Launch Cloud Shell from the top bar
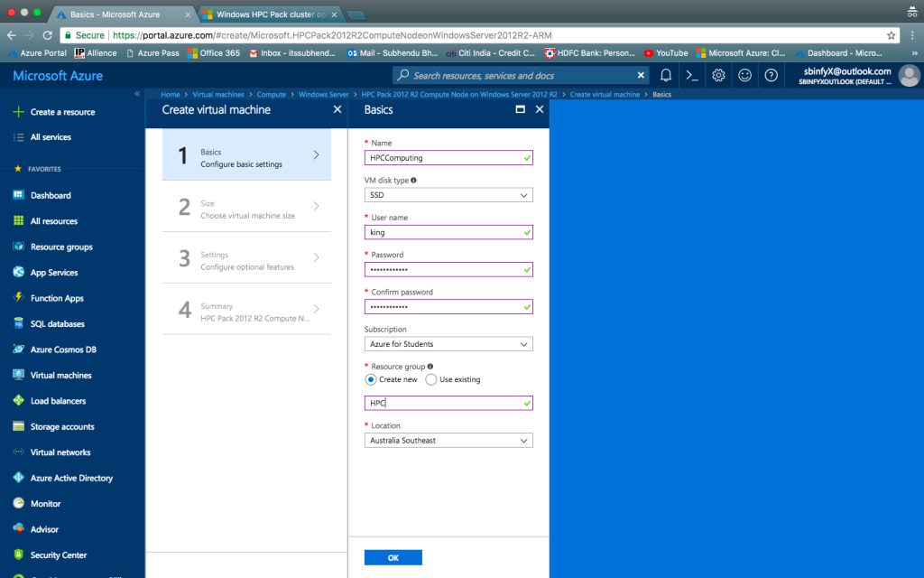Screen dimensions: 924x578 point(692,76)
